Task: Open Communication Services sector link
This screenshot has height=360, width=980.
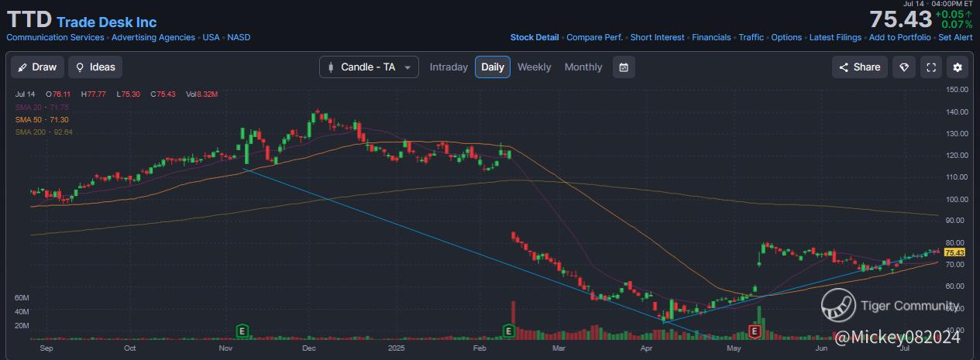Action: [x=55, y=37]
